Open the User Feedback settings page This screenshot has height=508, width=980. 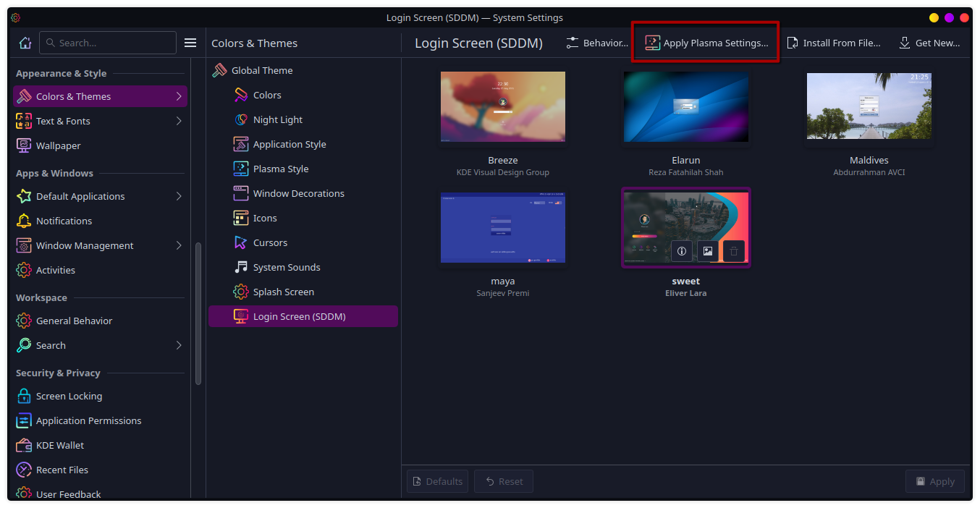[x=100, y=494]
